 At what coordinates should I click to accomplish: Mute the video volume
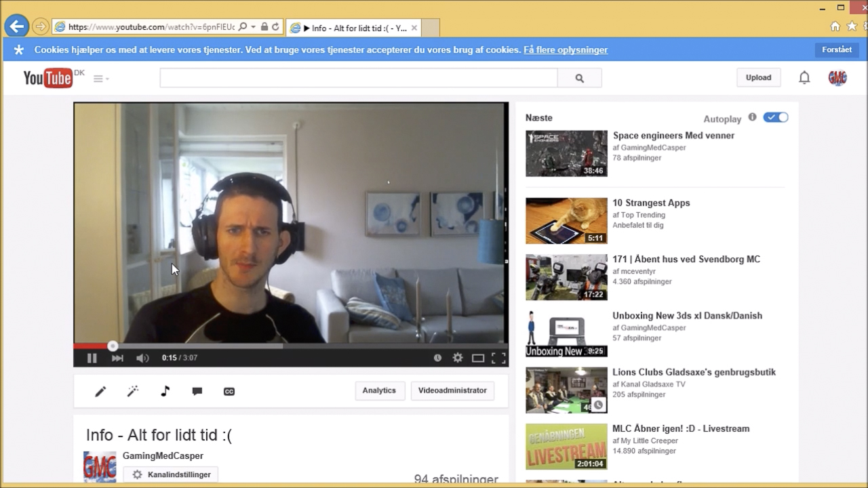tap(142, 358)
